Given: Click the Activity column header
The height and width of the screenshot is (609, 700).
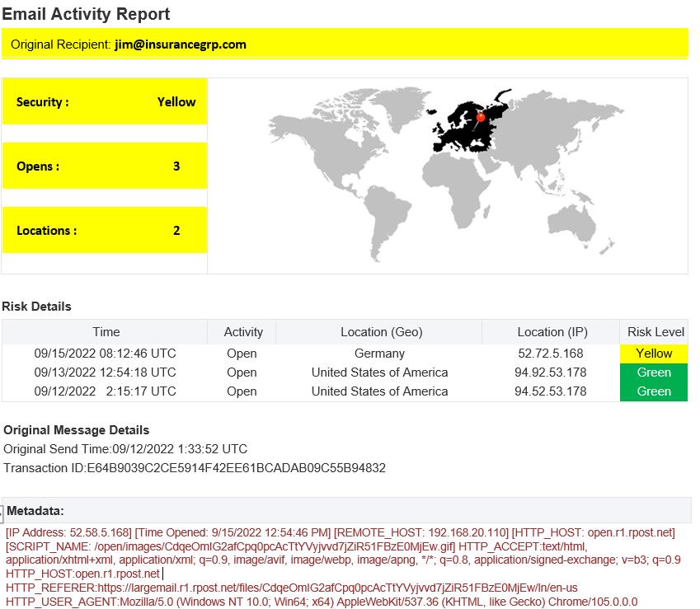Looking at the screenshot, I should (x=242, y=332).
